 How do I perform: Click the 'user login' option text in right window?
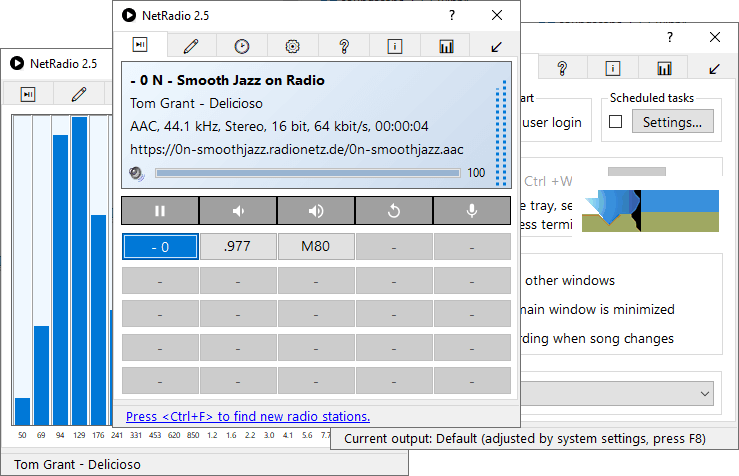(x=551, y=123)
